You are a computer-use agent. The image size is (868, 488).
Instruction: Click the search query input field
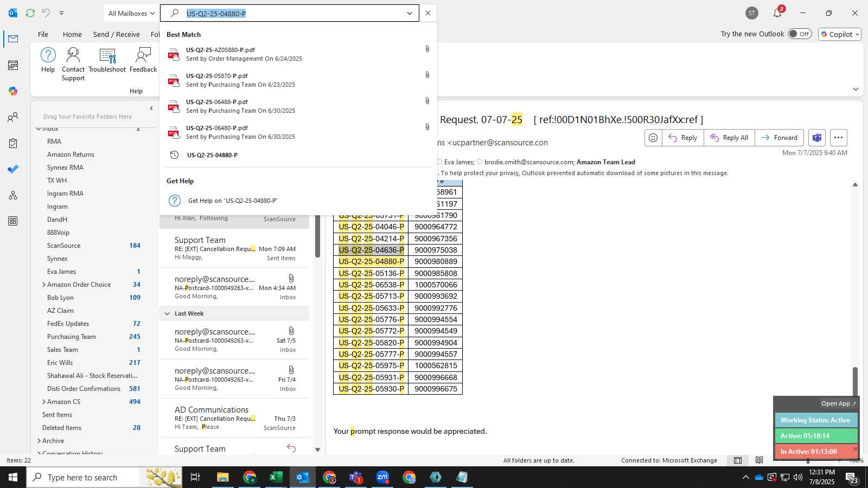coord(293,14)
